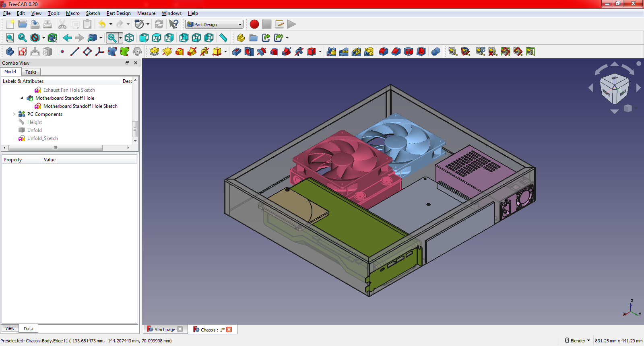Screen dimensions: 644x346
Task: Apply the Fillet tool
Action: (x=384, y=51)
